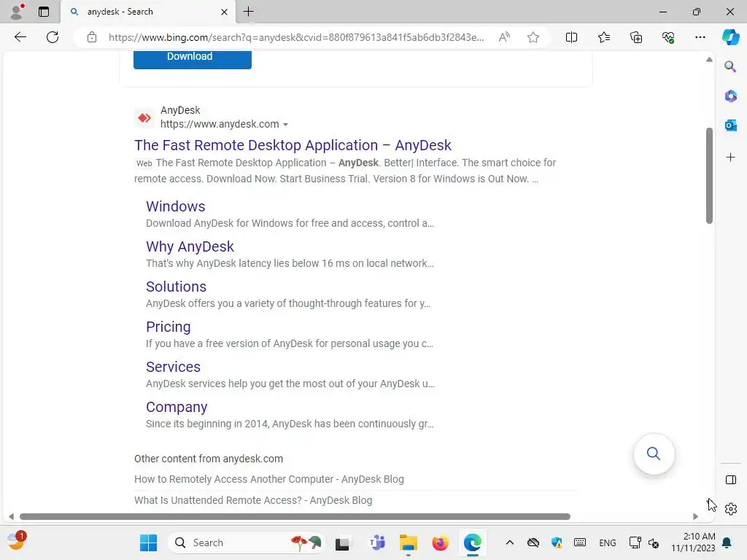Change the ENG input language
Image resolution: width=747 pixels, height=560 pixels.
[608, 542]
